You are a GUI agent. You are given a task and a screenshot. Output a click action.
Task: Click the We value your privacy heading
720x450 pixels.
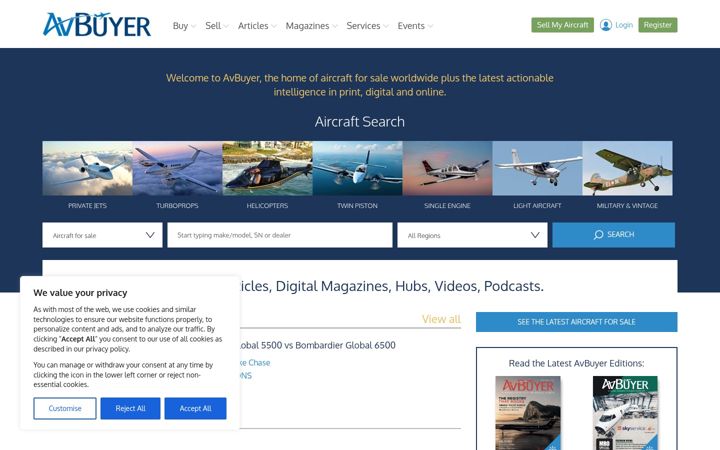pyautogui.click(x=80, y=293)
